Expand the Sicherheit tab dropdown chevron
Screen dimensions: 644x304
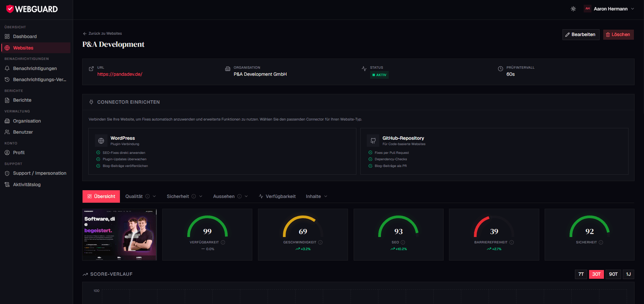pos(201,196)
